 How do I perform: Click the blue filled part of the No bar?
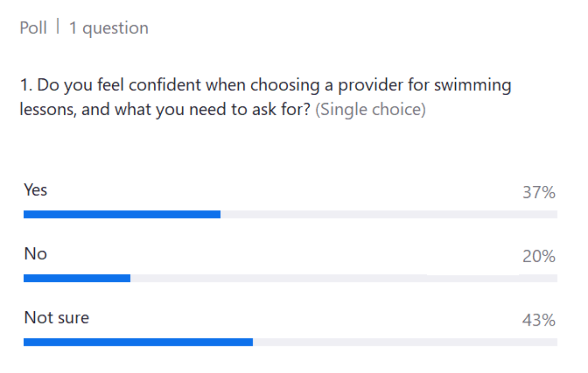tap(77, 278)
